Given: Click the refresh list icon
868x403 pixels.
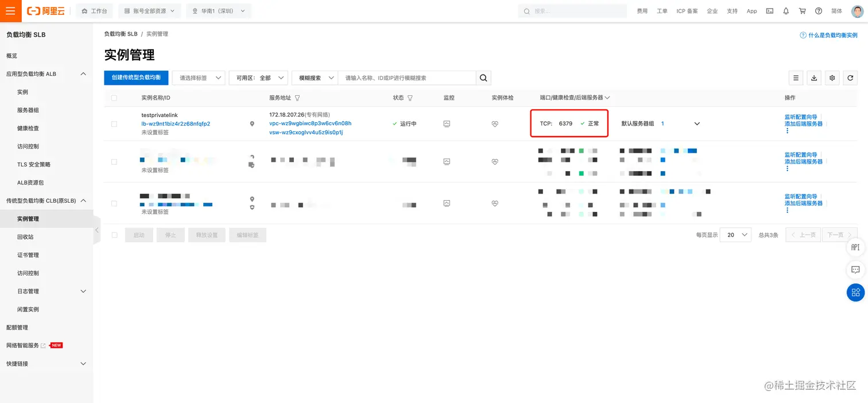Looking at the screenshot, I should [x=851, y=78].
